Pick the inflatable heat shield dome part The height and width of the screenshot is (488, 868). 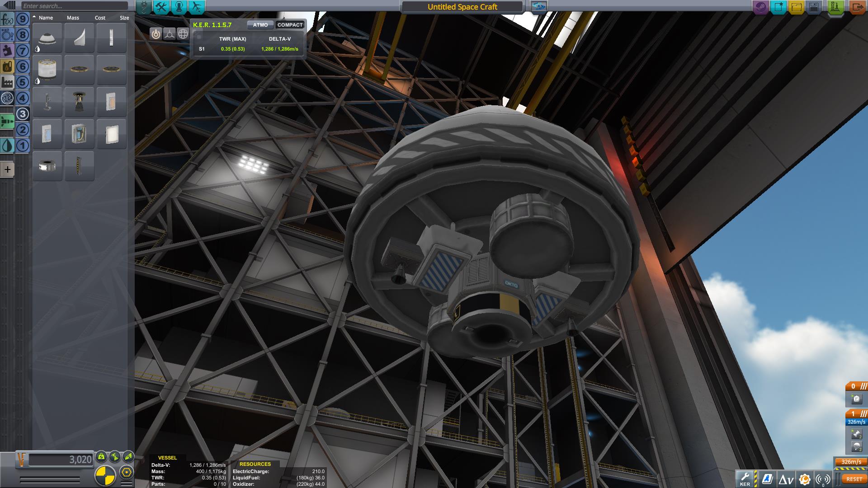(47, 38)
